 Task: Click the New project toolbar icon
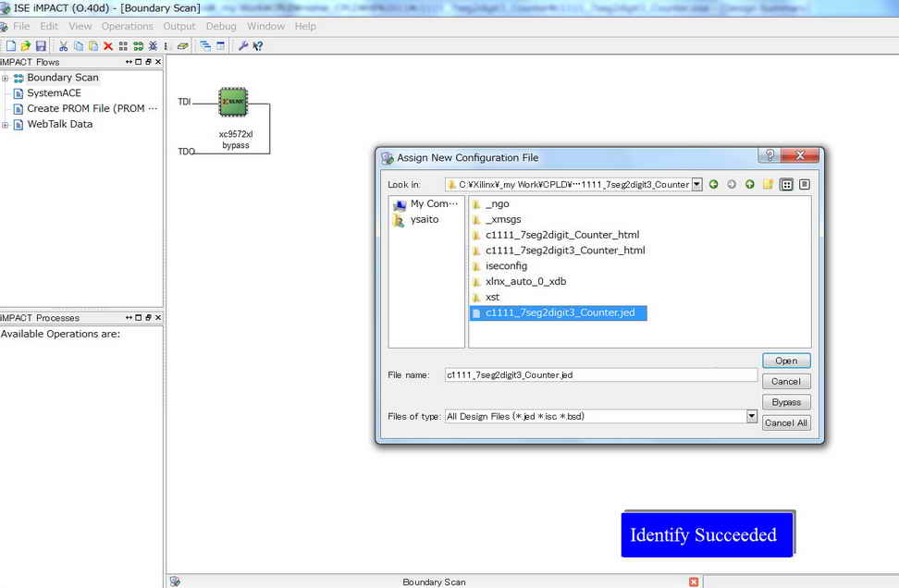(11, 46)
